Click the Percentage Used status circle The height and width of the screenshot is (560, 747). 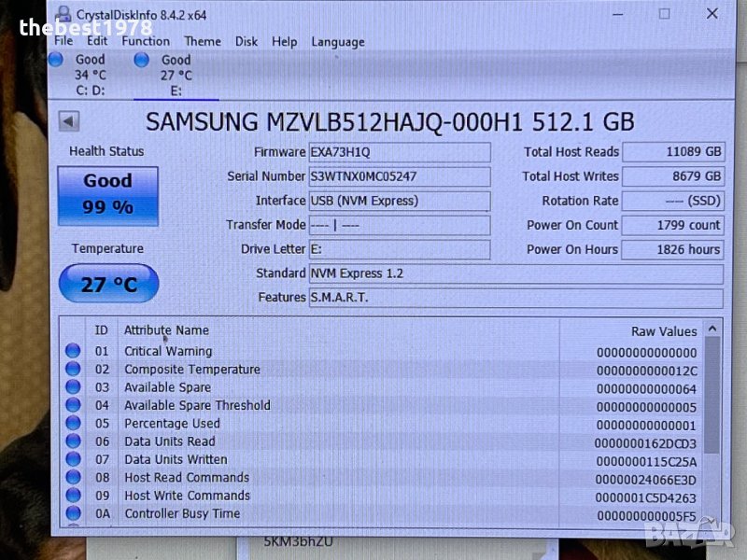tap(73, 424)
